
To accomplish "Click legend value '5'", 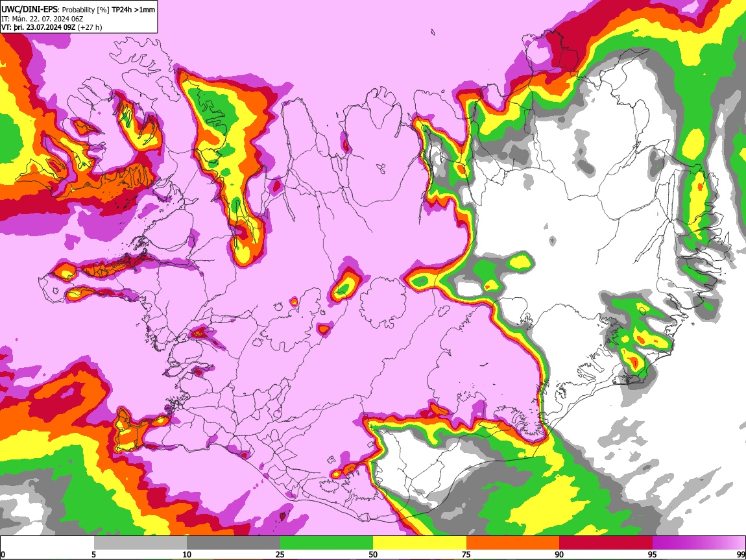I will (93, 555).
